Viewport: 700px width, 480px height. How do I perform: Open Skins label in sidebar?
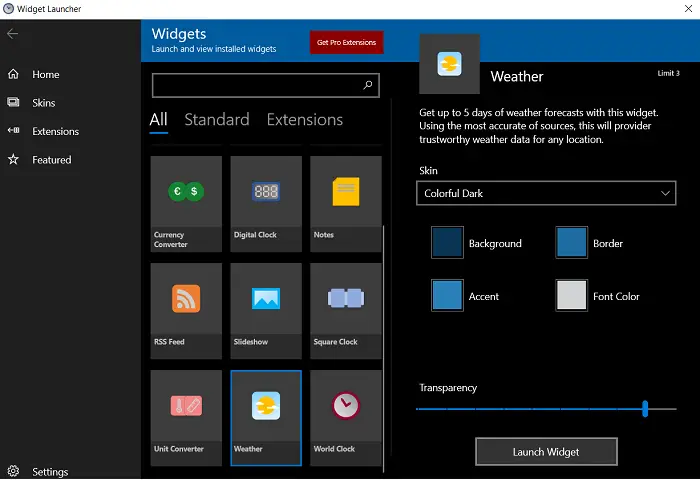tap(44, 103)
